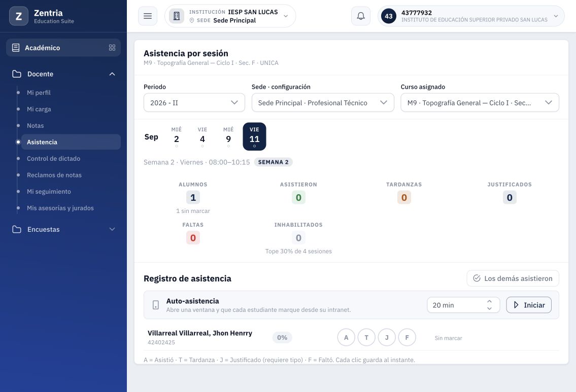Viewport: 576px width, 392px height.
Task: Click student name Villarreal Villarreal, Jhon Henrry
Action: click(200, 333)
